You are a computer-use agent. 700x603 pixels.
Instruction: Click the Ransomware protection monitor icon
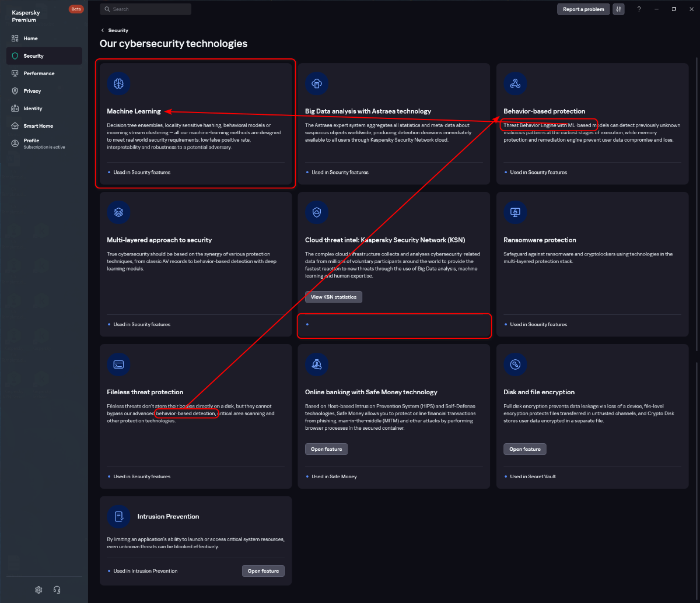515,212
